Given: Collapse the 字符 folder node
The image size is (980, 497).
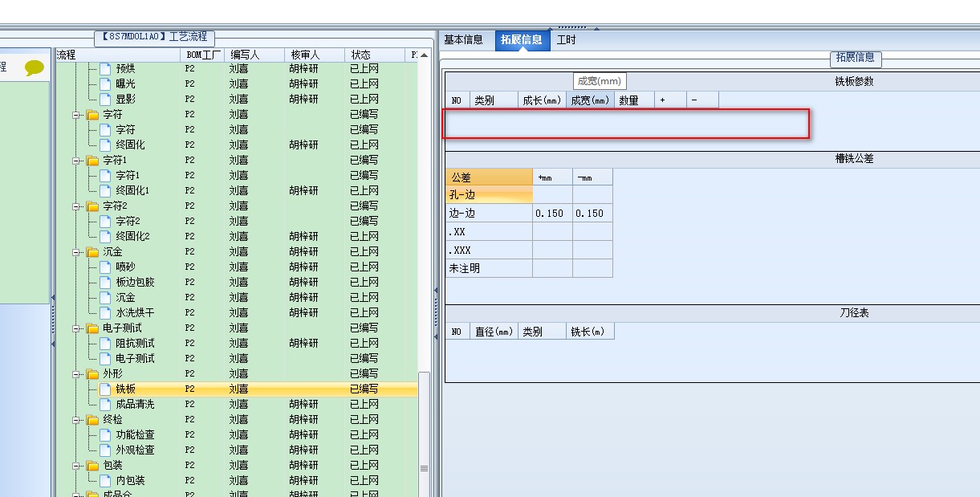Looking at the screenshot, I should [x=77, y=115].
